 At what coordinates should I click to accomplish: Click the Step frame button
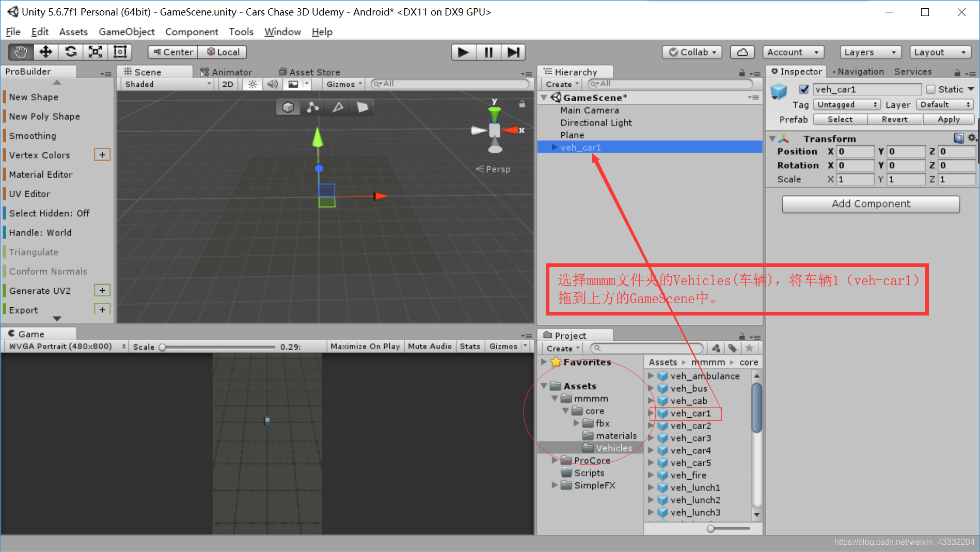coord(513,52)
